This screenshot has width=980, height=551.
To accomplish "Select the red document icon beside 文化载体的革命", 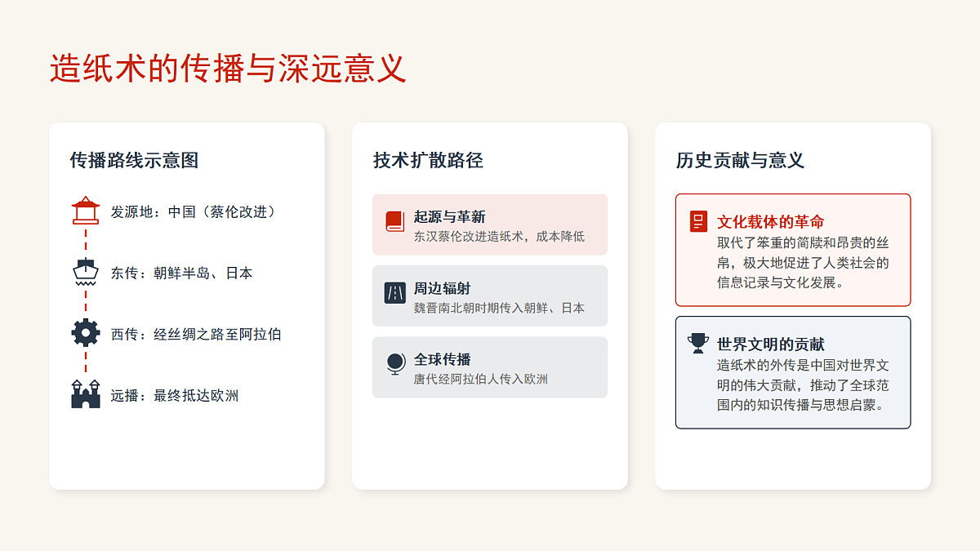I will (x=698, y=221).
